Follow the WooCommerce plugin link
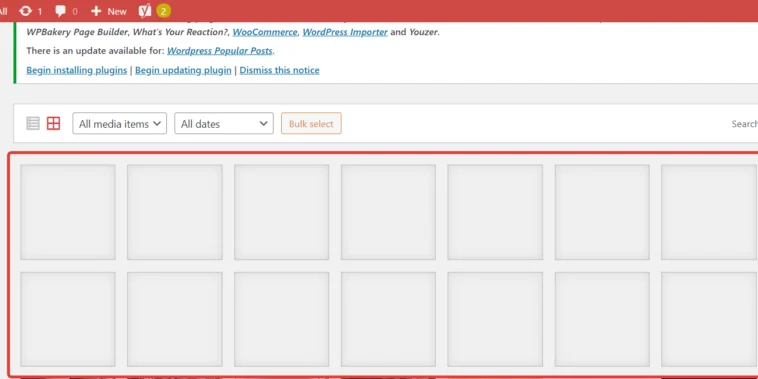The width and height of the screenshot is (758, 379). [x=265, y=32]
